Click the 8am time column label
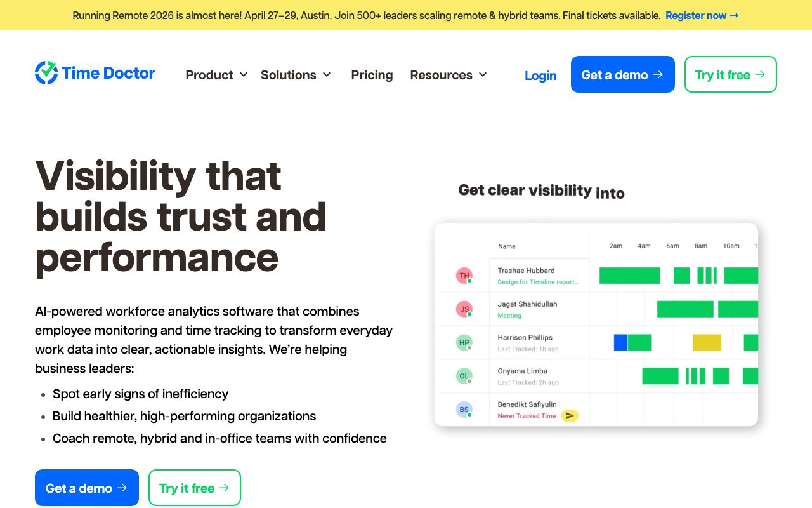The image size is (812, 508). point(701,246)
